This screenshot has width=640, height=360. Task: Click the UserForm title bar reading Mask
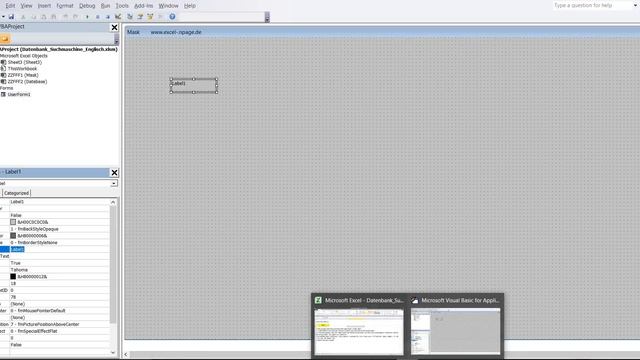click(382, 32)
